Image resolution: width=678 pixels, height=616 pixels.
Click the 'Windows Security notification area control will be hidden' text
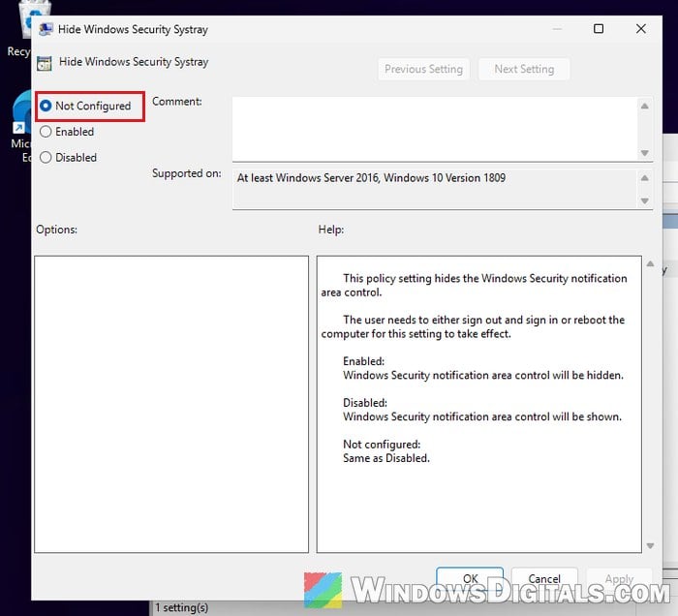(x=483, y=375)
